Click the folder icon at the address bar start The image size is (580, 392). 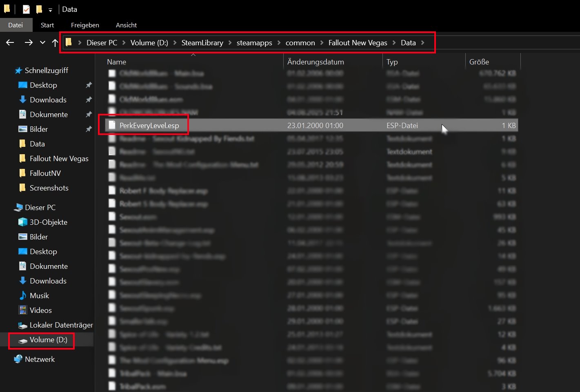(69, 42)
